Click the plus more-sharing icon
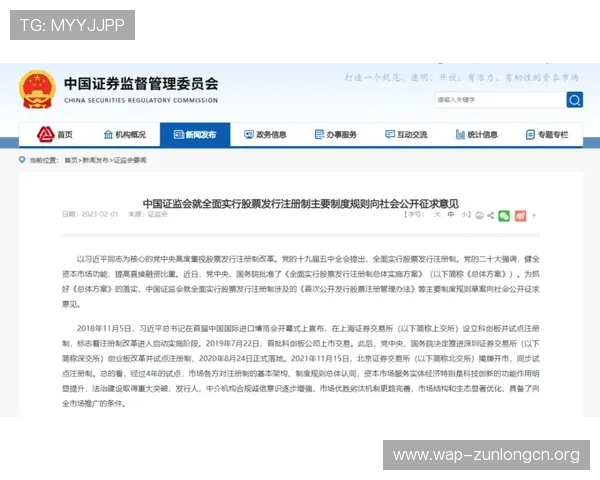 tap(534, 216)
